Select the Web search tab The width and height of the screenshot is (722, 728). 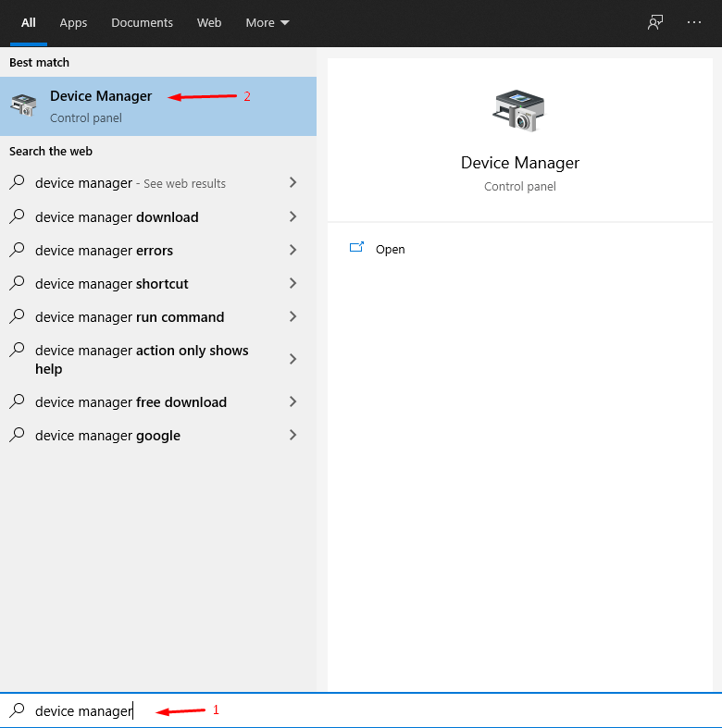click(209, 22)
